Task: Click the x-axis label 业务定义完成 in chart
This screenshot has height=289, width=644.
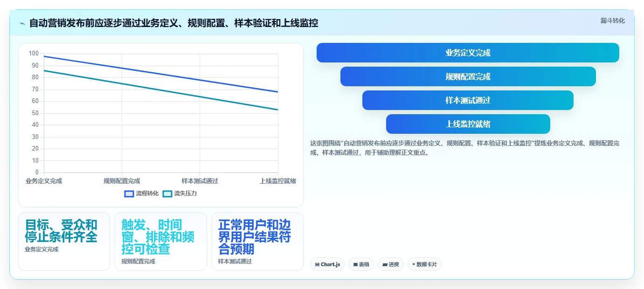Action: [x=44, y=181]
